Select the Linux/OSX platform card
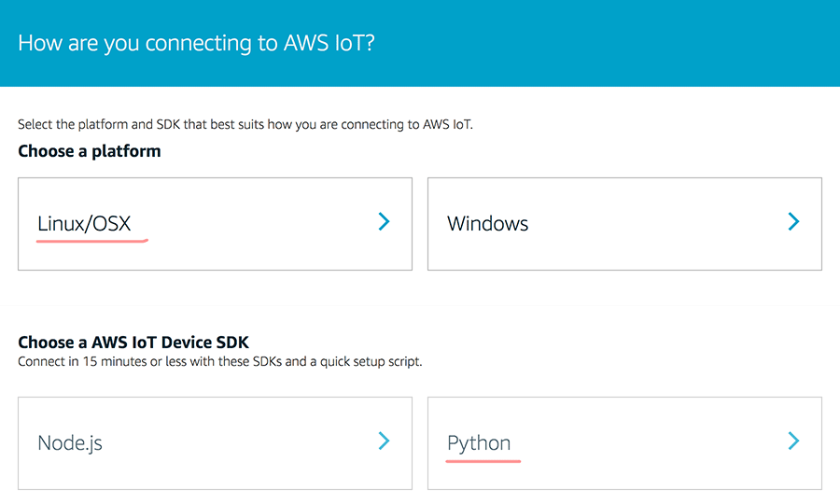The image size is (840, 504). coord(215,224)
